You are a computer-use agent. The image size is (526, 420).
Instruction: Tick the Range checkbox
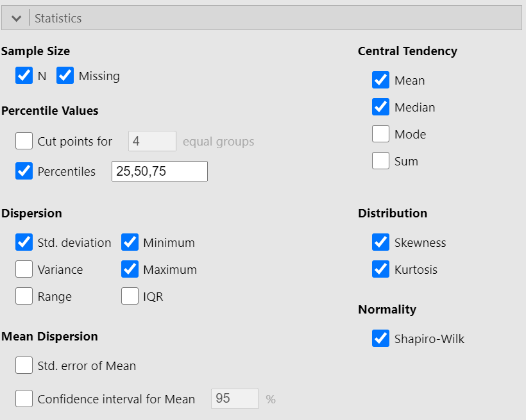(24, 296)
